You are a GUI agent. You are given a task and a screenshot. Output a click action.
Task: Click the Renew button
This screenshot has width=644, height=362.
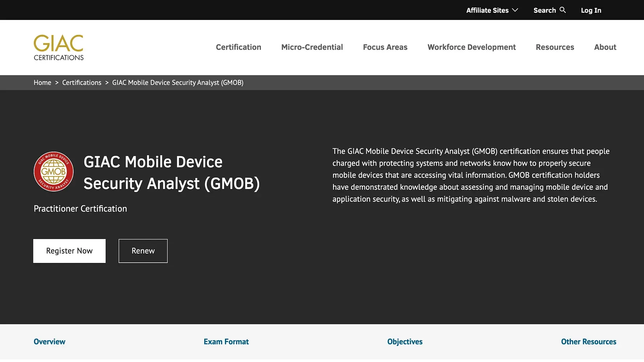point(143,251)
